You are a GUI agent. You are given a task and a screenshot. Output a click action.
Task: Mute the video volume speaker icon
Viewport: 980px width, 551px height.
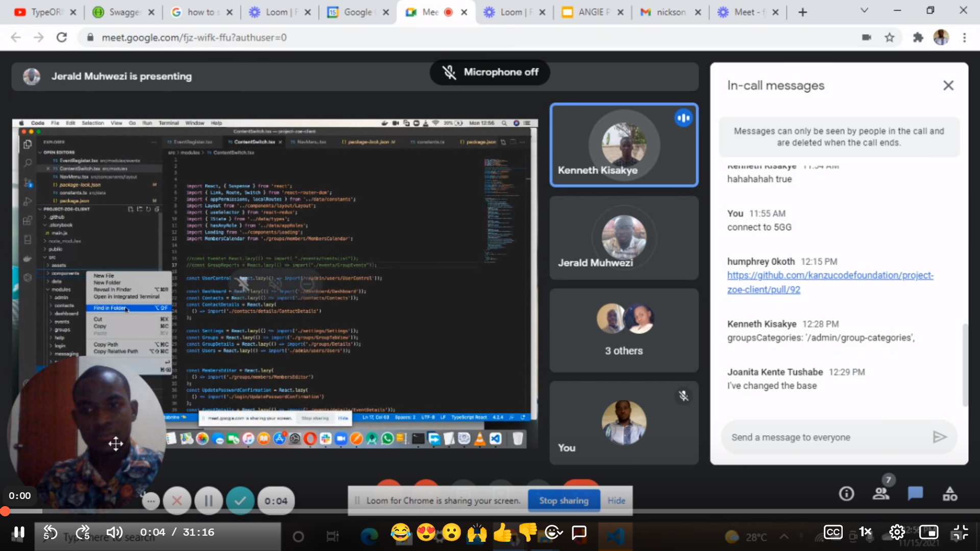tap(114, 533)
